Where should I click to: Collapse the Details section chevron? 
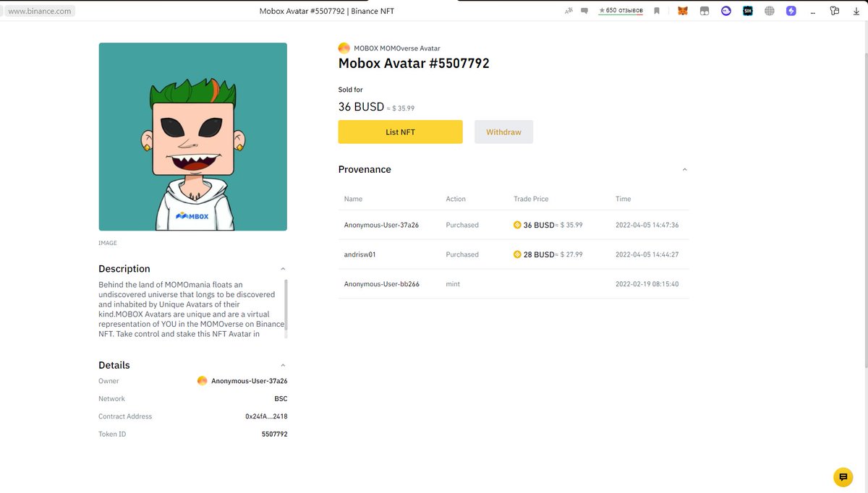[x=283, y=366]
